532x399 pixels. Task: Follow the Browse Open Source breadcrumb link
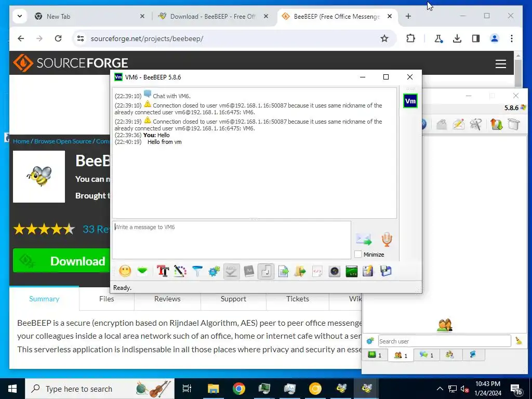tap(63, 141)
